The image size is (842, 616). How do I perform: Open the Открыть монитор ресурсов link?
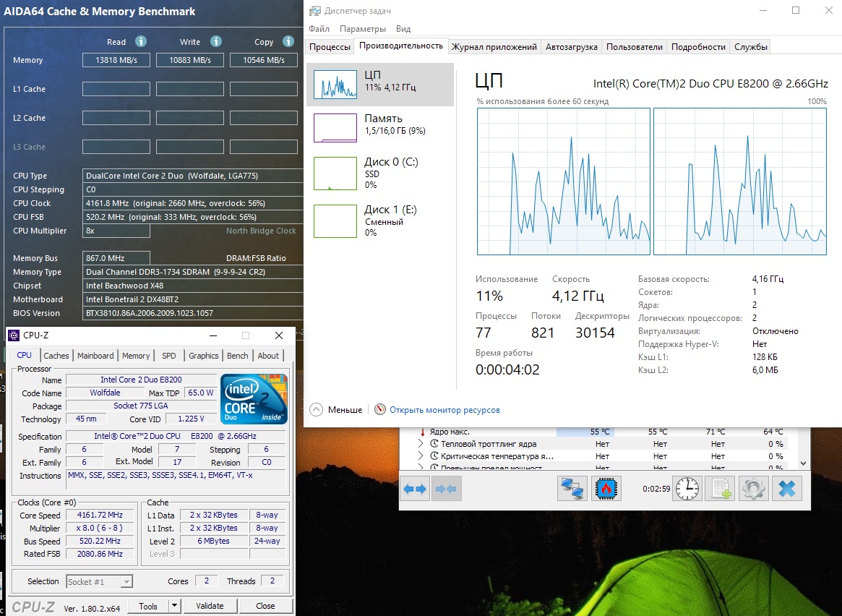pos(444,410)
